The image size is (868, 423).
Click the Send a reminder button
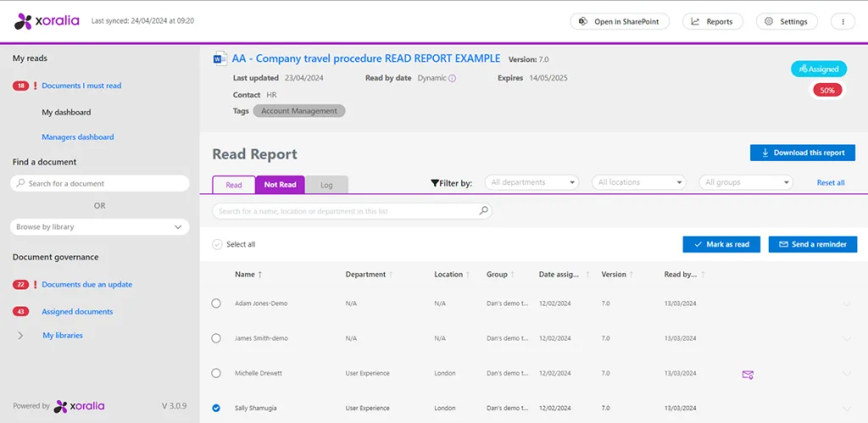click(812, 244)
